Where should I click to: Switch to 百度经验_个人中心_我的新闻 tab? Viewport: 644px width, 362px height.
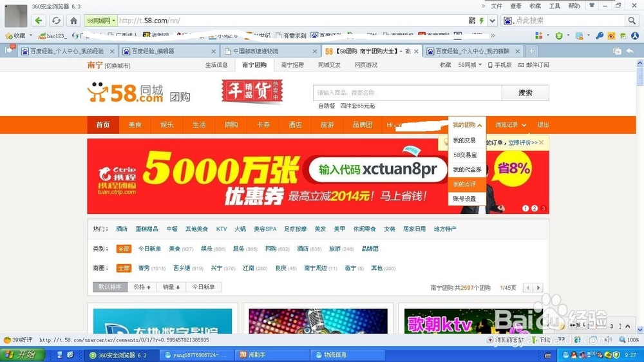[x=473, y=52]
